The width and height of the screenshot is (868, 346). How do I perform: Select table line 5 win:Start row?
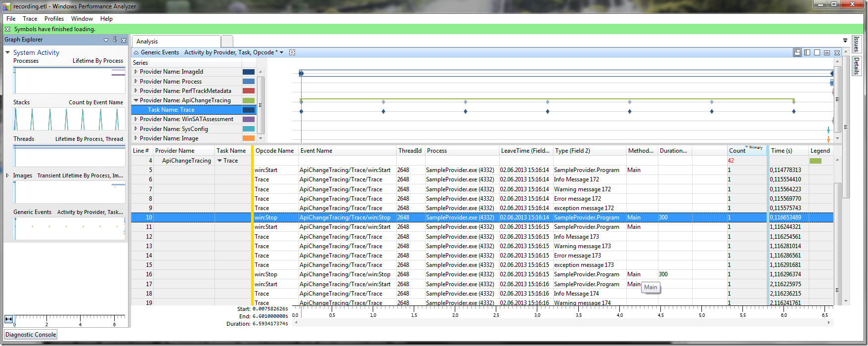pos(482,170)
